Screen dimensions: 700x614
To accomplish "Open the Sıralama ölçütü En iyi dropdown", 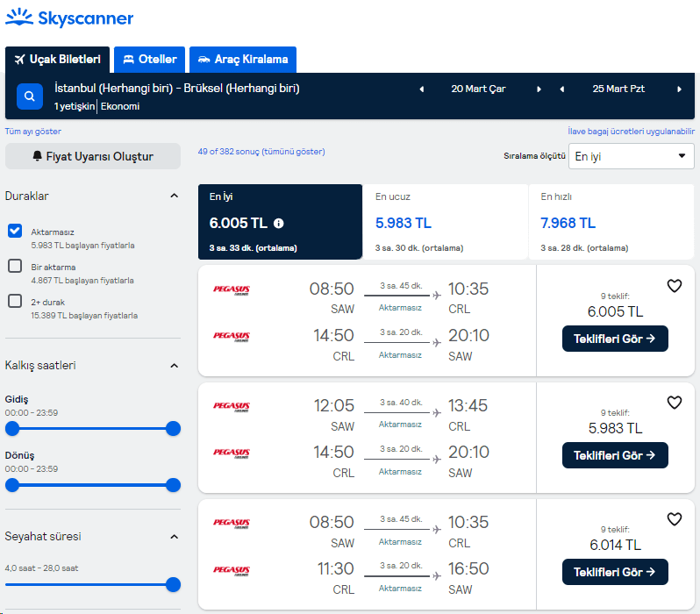I will click(631, 156).
